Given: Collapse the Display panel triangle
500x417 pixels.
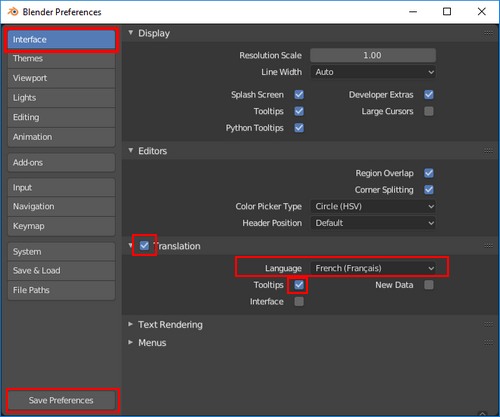Looking at the screenshot, I should 131,33.
